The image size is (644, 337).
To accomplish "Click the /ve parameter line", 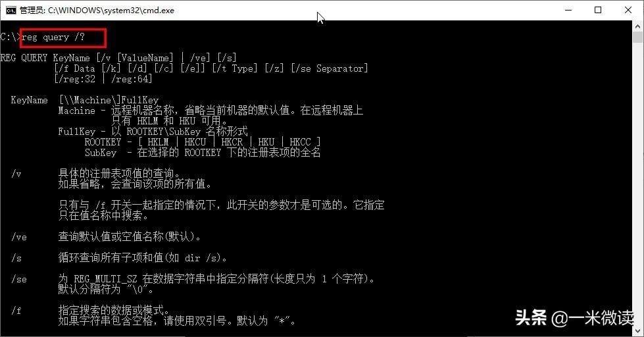I will click(x=107, y=237).
